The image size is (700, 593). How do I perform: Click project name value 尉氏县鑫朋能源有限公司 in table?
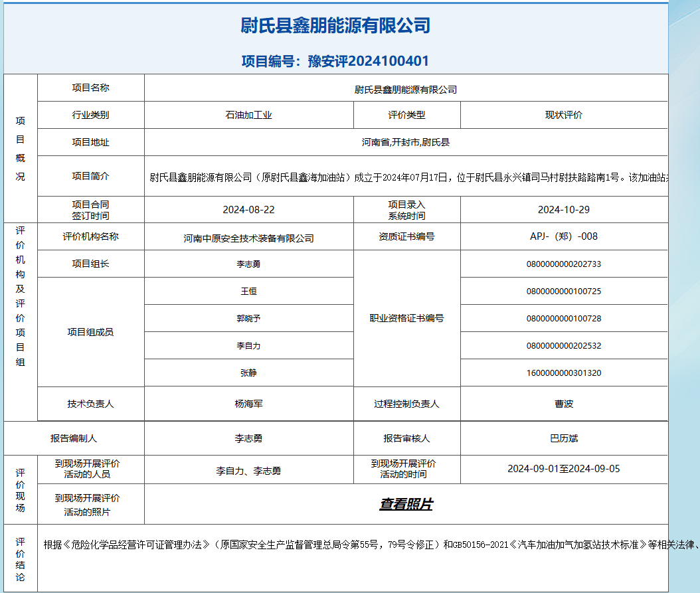point(406,90)
